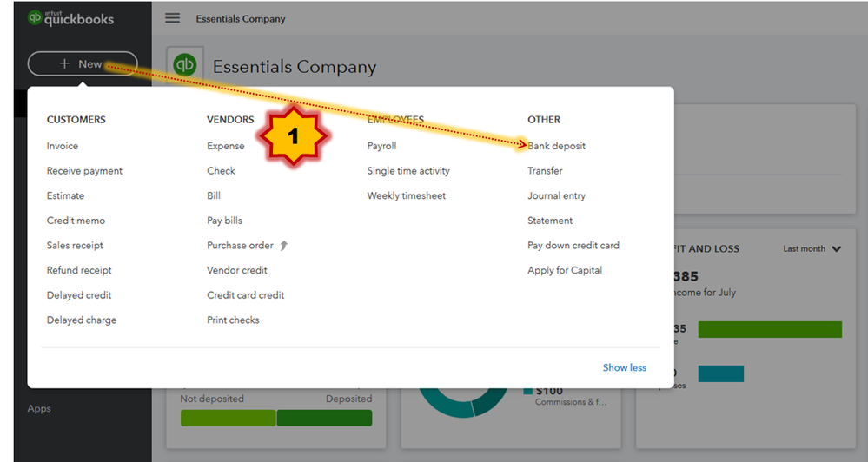Select Payroll under Employees

382,146
